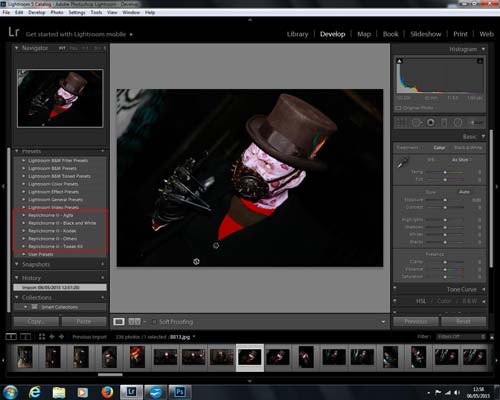Click the main window display button
The image size is (500, 400).
(11, 337)
